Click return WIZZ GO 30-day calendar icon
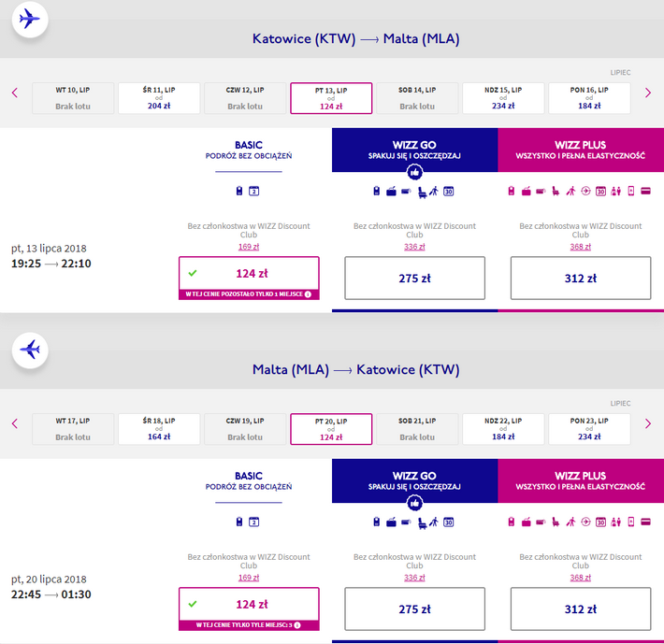The width and height of the screenshot is (664, 644). coord(449,522)
